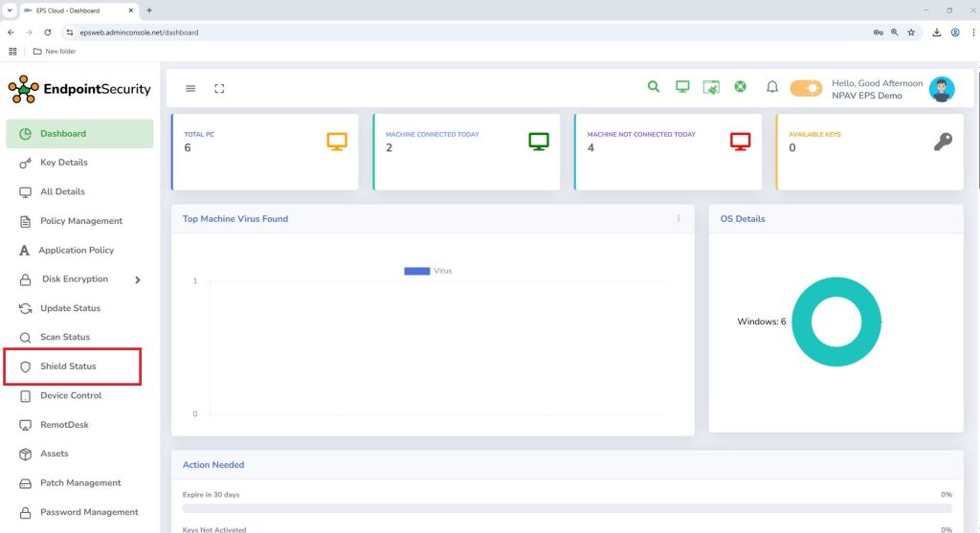Click the green circular X icon in header
The width and height of the screenshot is (980, 533).
[740, 87]
